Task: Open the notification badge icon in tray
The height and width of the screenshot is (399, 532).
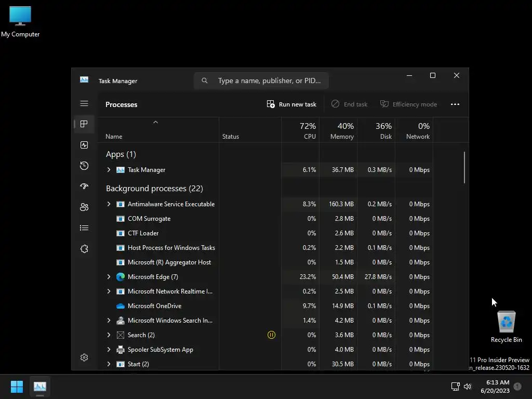Action: pos(517,387)
